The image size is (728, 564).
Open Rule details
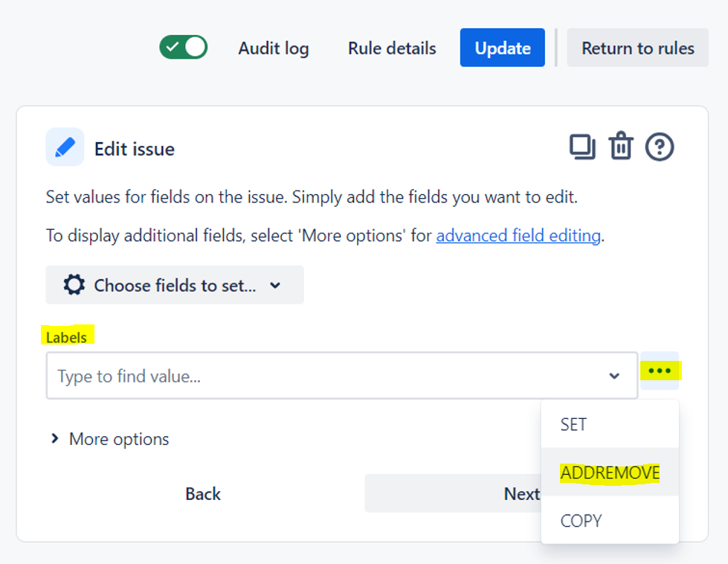tap(392, 48)
